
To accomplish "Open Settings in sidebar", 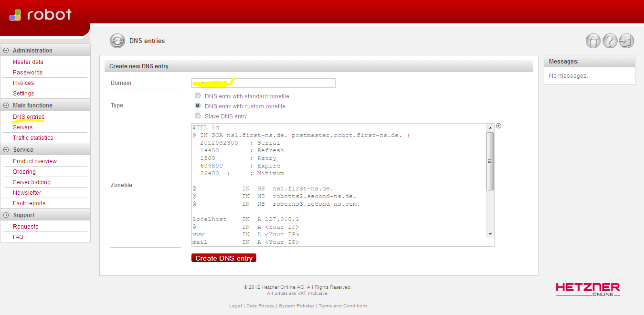I will click(23, 94).
